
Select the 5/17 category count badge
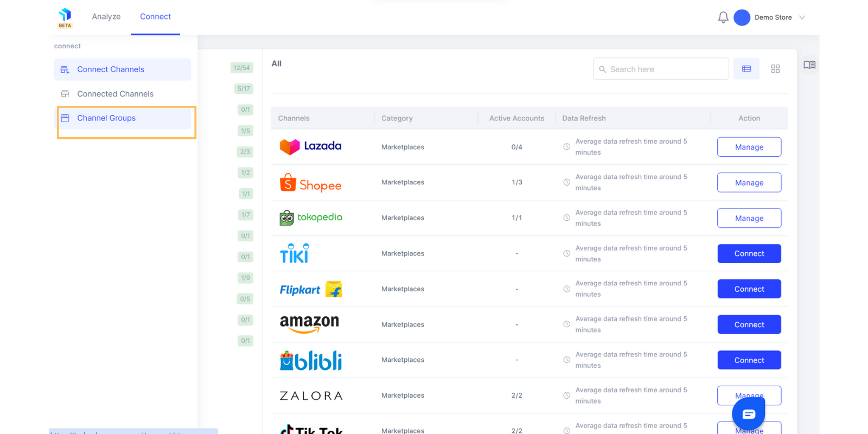click(244, 88)
